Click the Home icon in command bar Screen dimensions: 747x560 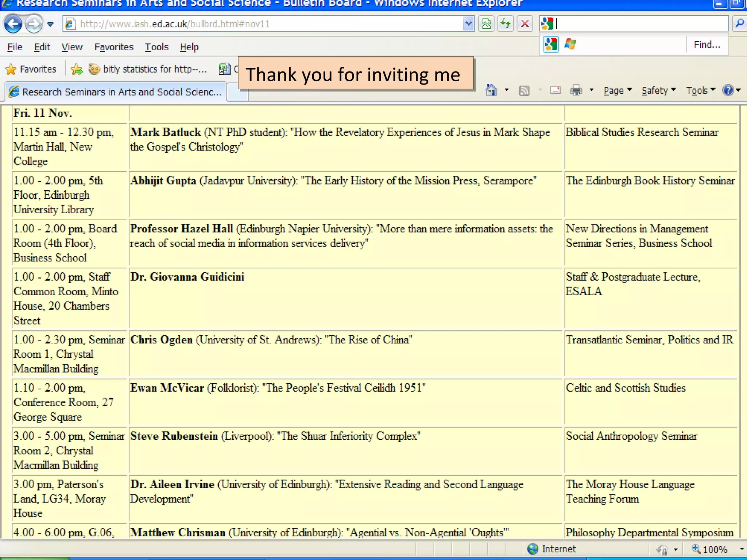click(x=491, y=90)
